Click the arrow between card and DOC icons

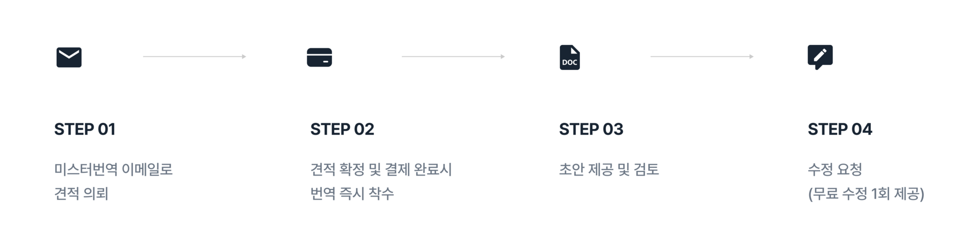tap(453, 57)
